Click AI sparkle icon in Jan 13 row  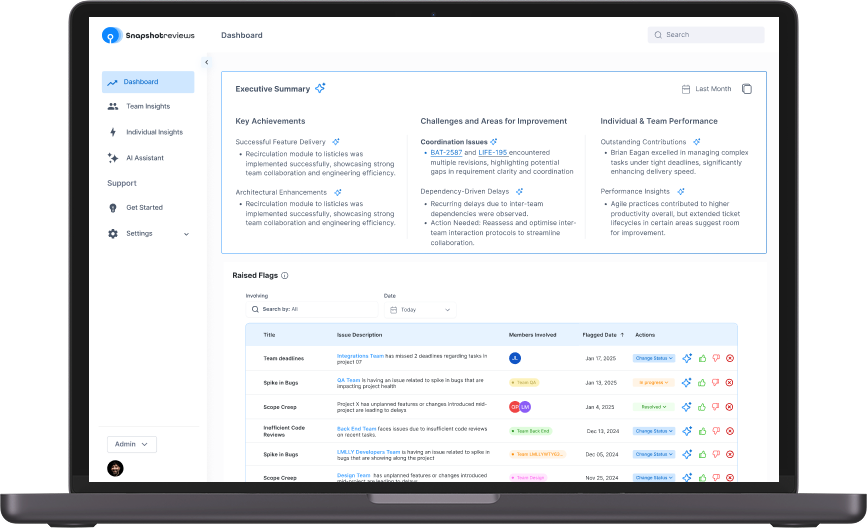coord(687,383)
